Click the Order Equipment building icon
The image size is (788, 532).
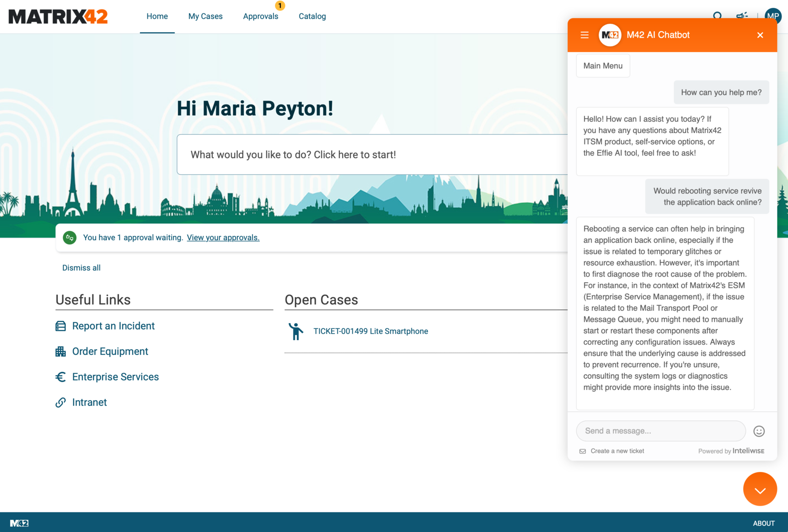pyautogui.click(x=60, y=351)
